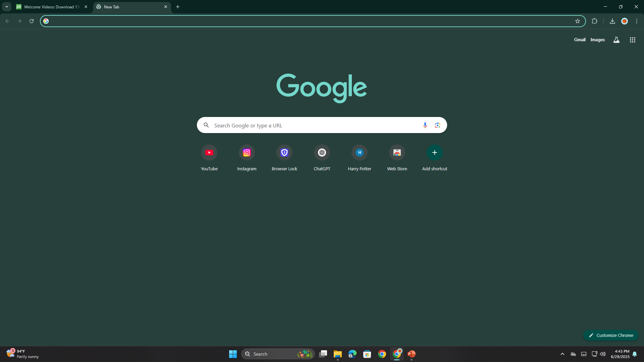This screenshot has width=644, height=362.
Task: Open Task View on the taskbar
Action: [x=323, y=354]
